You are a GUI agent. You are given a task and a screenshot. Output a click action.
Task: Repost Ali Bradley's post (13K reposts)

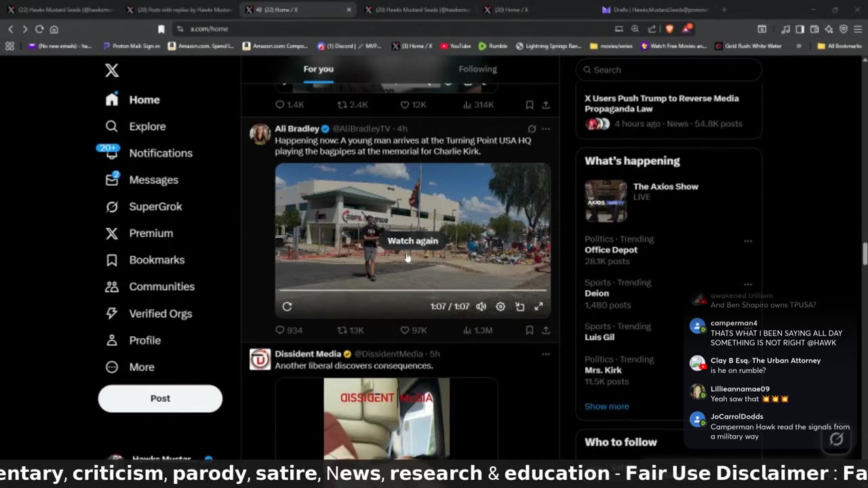click(350, 330)
